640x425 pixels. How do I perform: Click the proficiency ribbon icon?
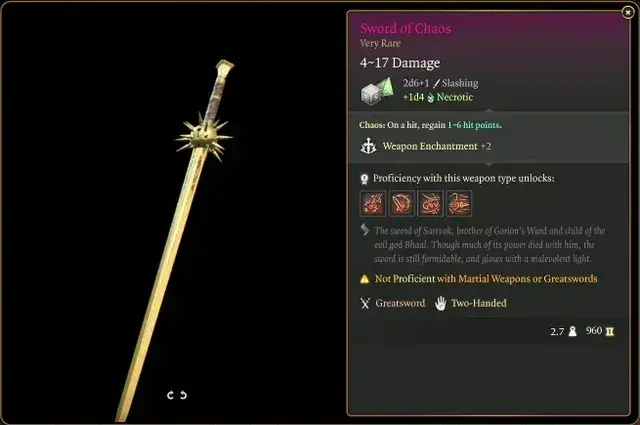click(364, 179)
